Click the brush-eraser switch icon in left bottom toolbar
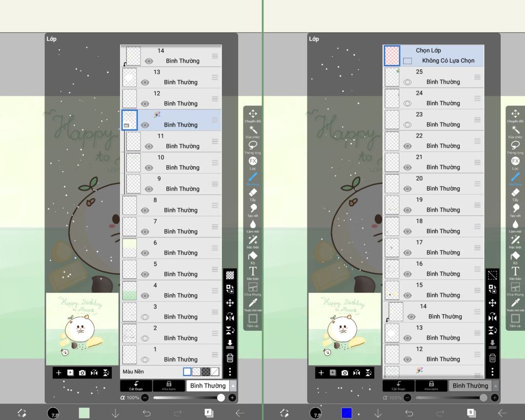525x420 pixels. [x=22, y=413]
